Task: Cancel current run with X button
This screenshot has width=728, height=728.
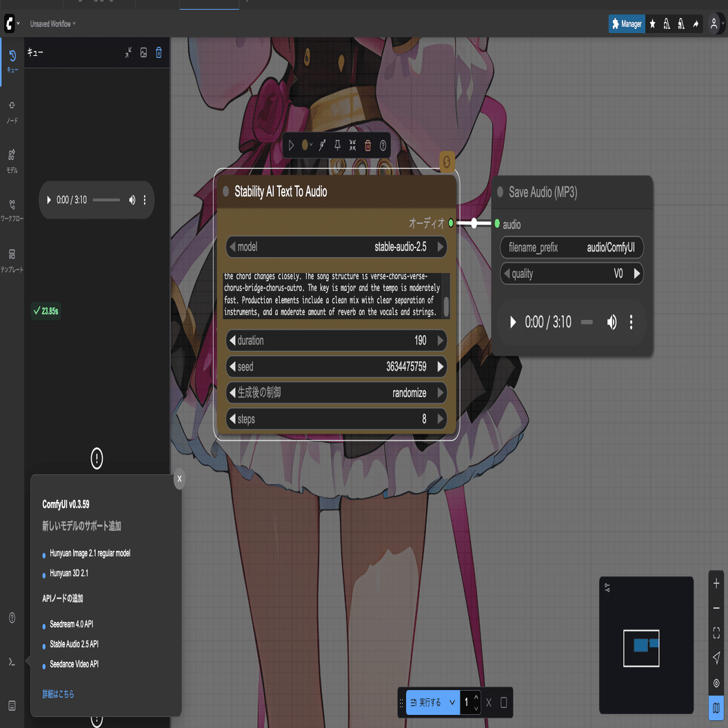Action: (488, 702)
